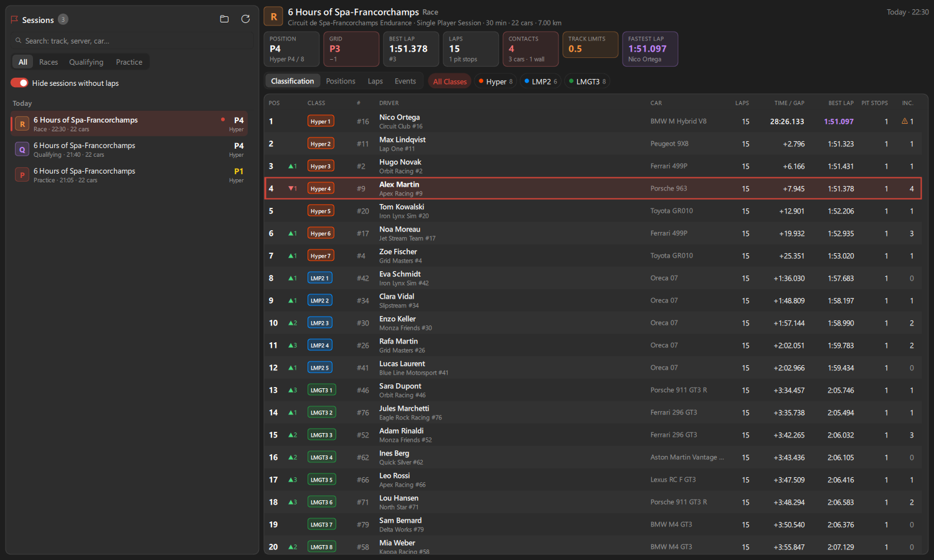The width and height of the screenshot is (934, 560).
Task: Click the LMP2 1 class badge
Action: [319, 278]
